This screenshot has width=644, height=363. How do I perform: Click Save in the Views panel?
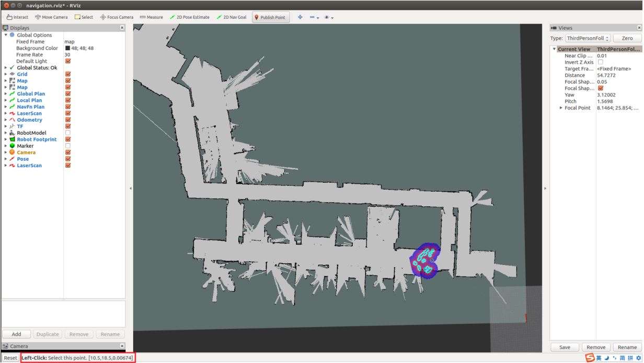tap(565, 347)
